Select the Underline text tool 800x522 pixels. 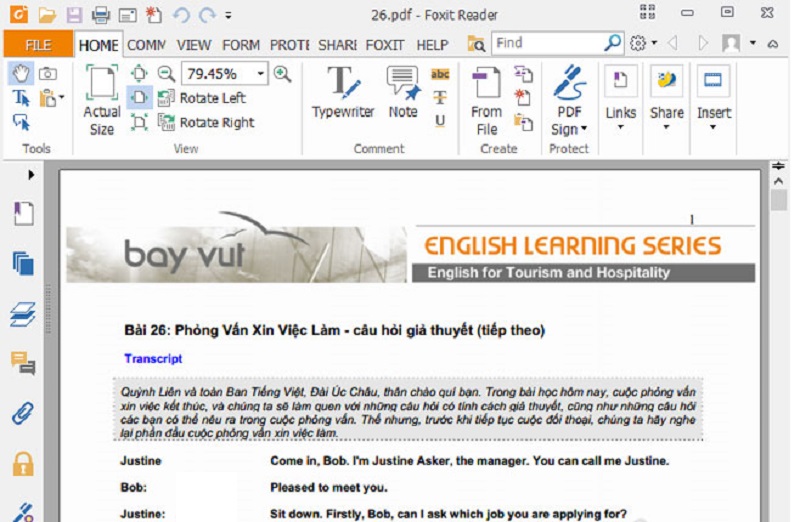coord(440,120)
